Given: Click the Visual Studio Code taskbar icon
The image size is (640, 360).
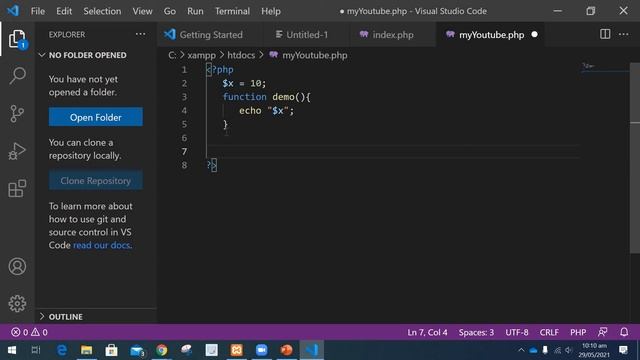Looking at the screenshot, I should pos(312,350).
